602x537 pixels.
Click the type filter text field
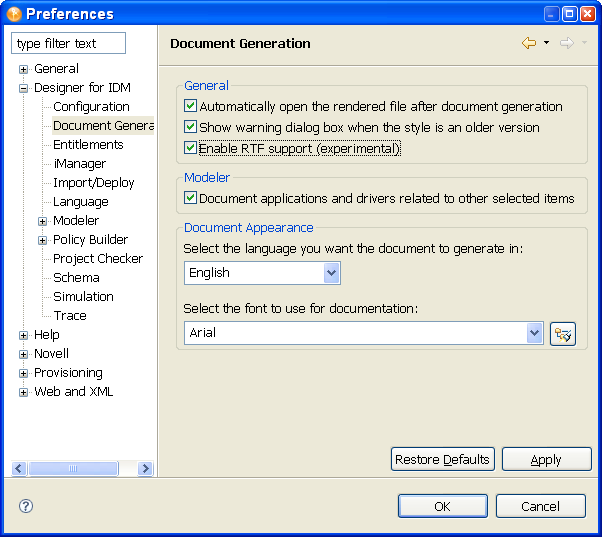pyautogui.click(x=68, y=43)
